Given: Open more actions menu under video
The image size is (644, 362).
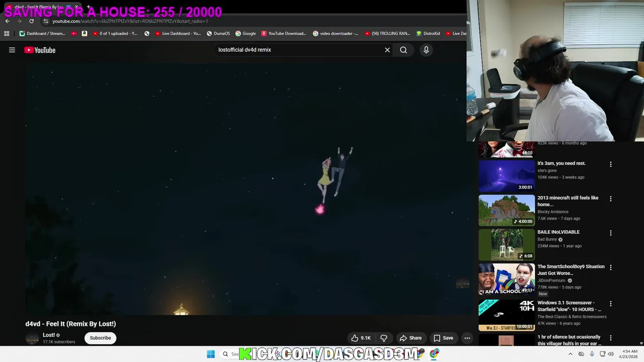Looking at the screenshot, I should pyautogui.click(x=467, y=338).
